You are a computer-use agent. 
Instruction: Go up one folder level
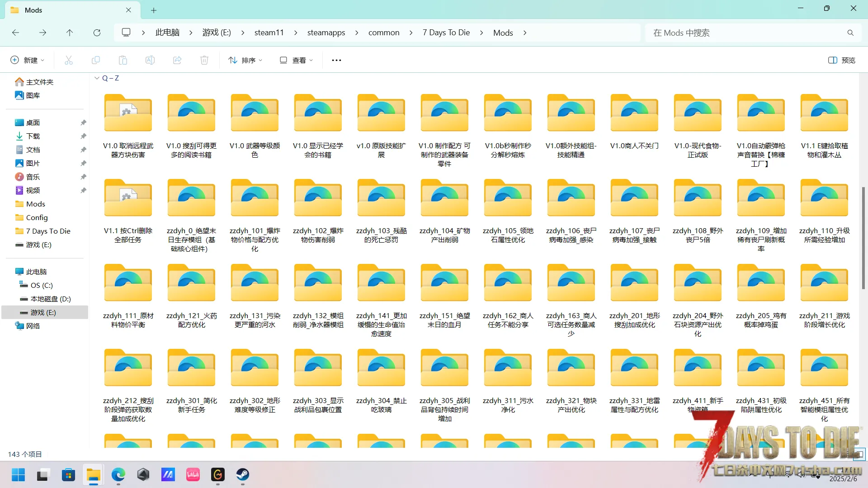click(x=70, y=33)
